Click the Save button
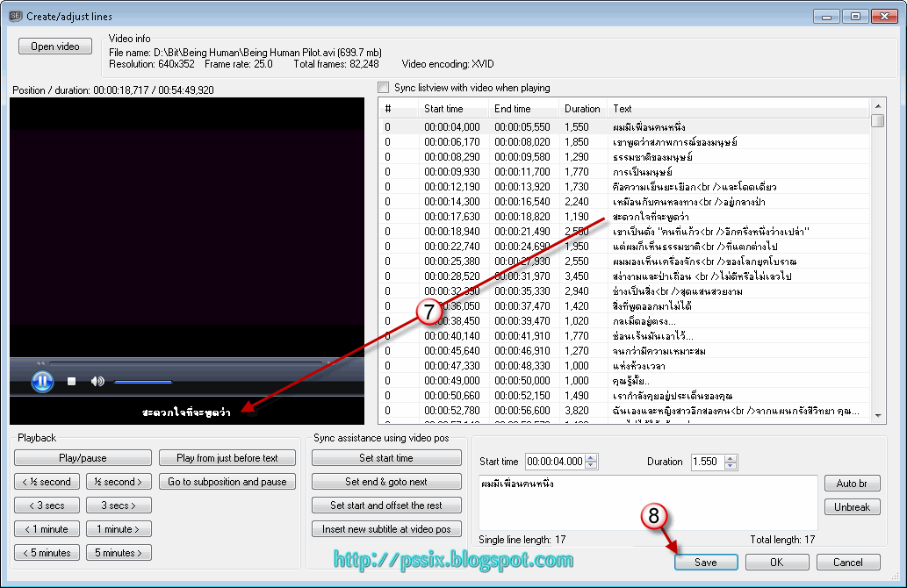This screenshot has width=907, height=588. [x=706, y=562]
